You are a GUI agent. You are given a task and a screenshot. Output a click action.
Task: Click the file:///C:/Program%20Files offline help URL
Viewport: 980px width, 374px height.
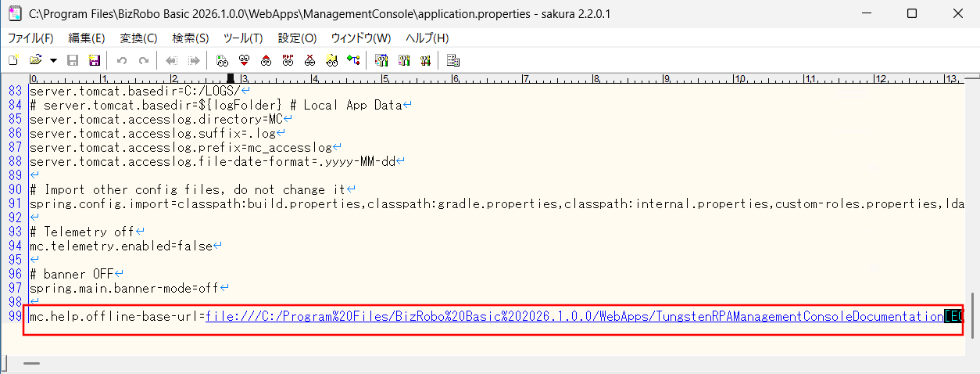[x=574, y=316]
